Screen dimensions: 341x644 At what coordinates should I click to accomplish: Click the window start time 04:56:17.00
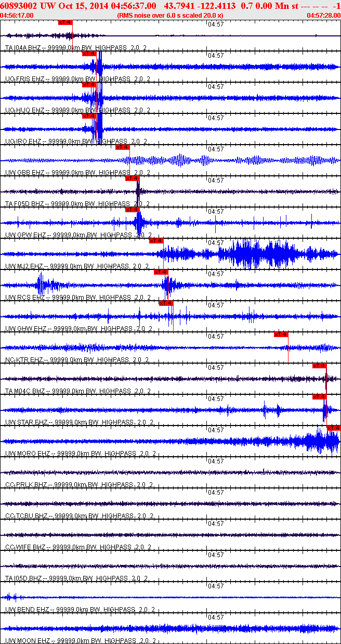pos(17,16)
